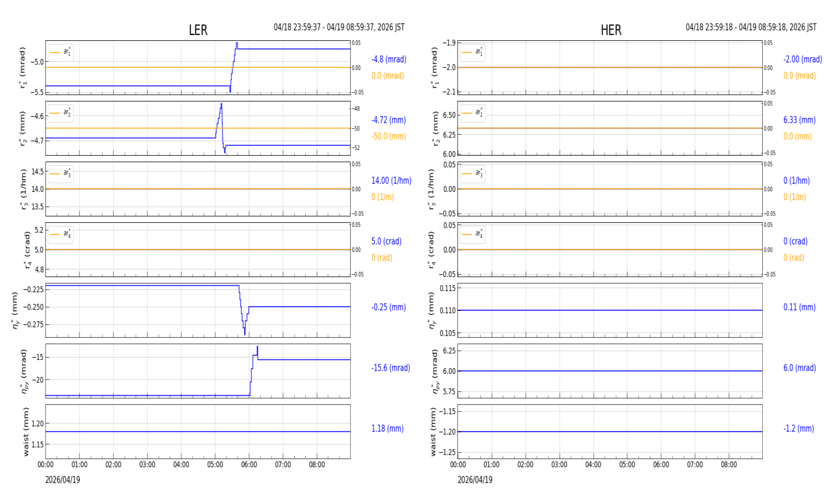This screenshot has height=504, width=824.
Task: Click the "-1.2 (mm)" HER waist readout
Action: [x=799, y=429]
